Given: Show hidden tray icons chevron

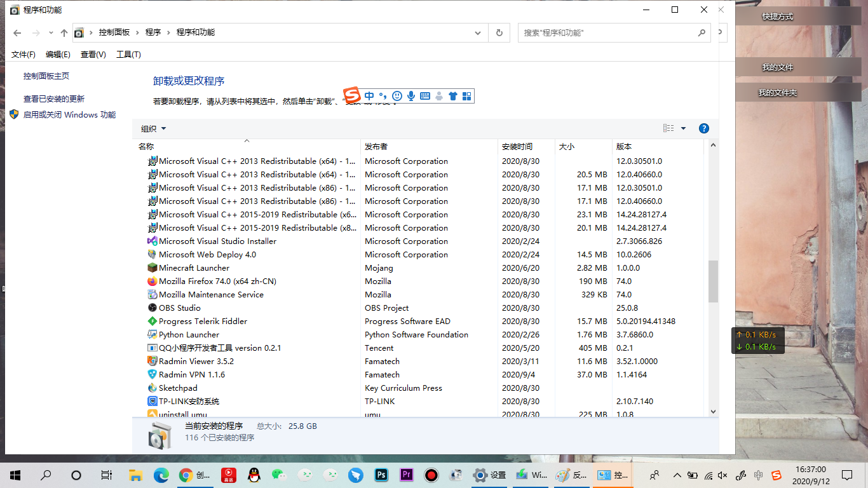Looking at the screenshot, I should (x=677, y=475).
